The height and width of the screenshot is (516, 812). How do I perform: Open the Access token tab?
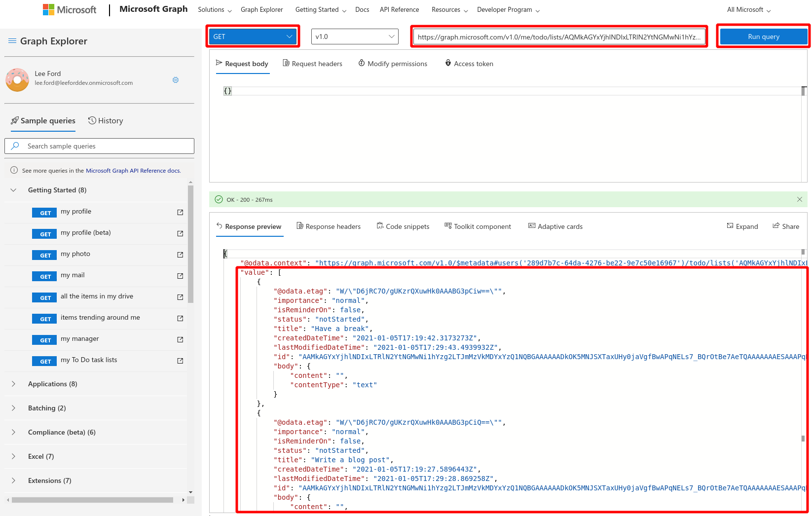coord(469,64)
